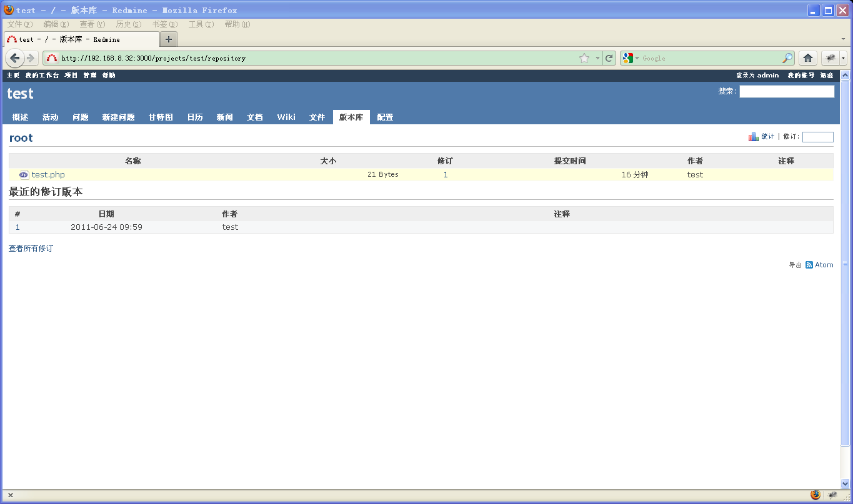This screenshot has width=853, height=504.
Task: Click the 修订 revision number input field
Action: pyautogui.click(x=817, y=137)
